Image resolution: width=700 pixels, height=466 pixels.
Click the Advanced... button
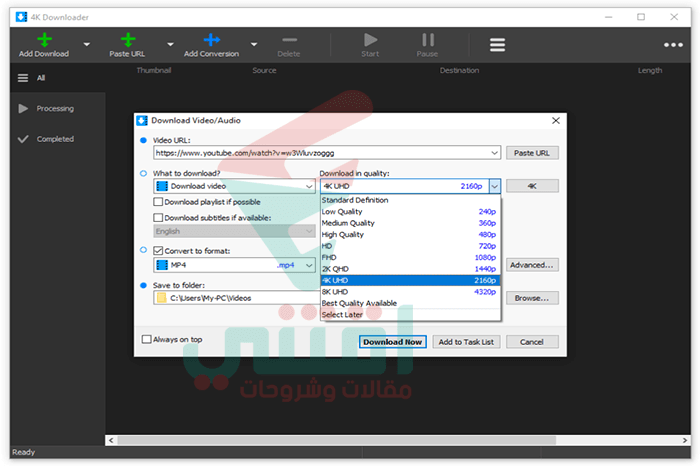[x=532, y=265]
